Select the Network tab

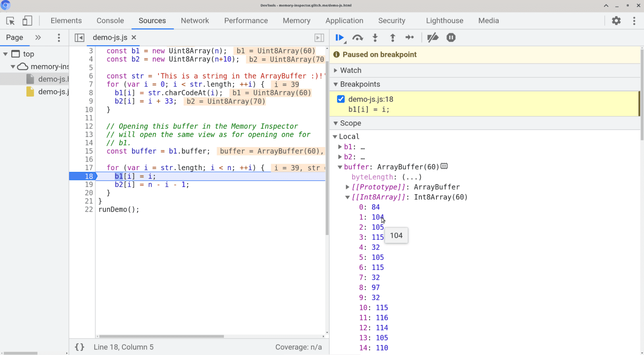coord(195,21)
